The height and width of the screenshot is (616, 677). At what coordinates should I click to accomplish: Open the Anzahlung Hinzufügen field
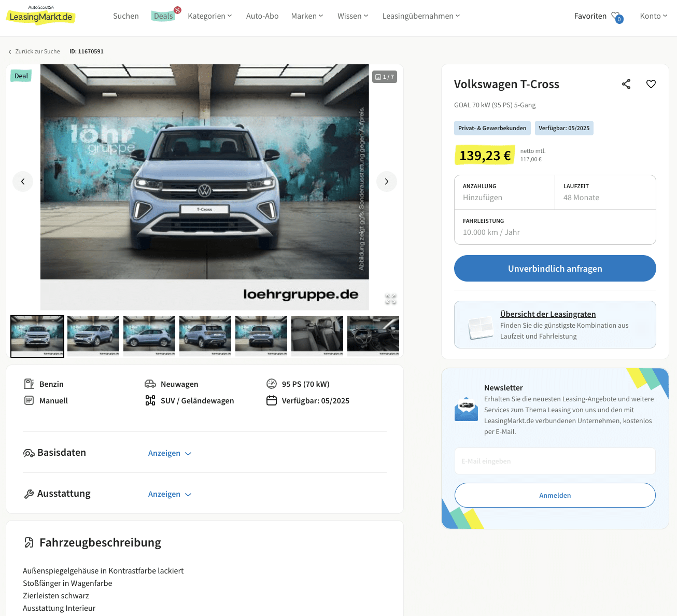(x=504, y=192)
